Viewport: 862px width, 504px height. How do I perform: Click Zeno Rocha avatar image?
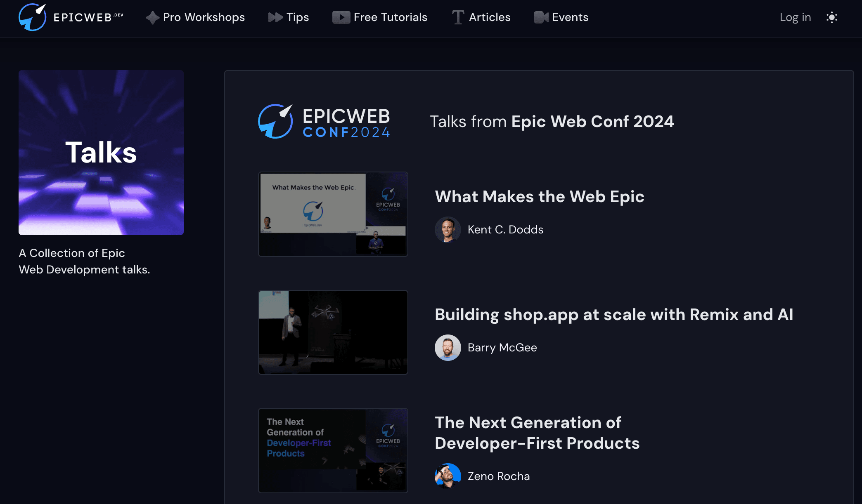click(448, 476)
